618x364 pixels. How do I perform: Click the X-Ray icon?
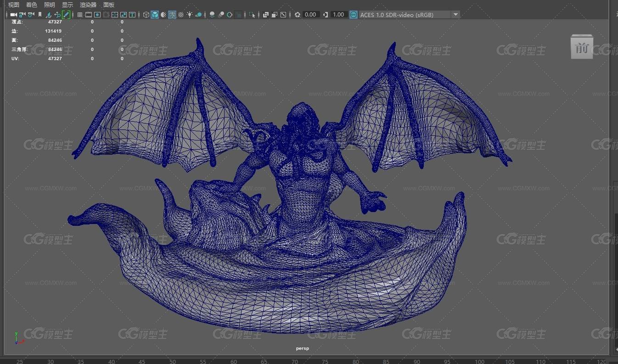[x=266, y=15]
